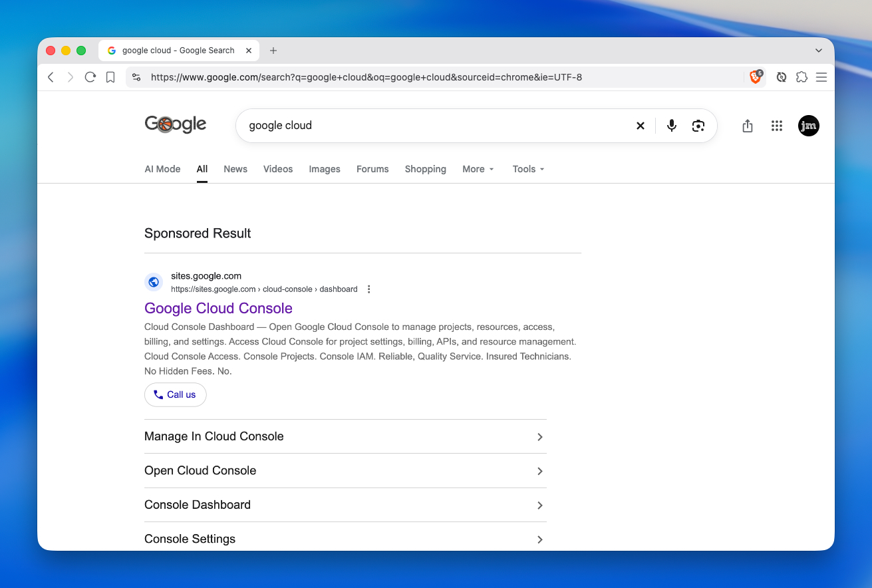Viewport: 872px width, 588px height.
Task: Start voice search with the microphone icon
Action: tap(672, 126)
